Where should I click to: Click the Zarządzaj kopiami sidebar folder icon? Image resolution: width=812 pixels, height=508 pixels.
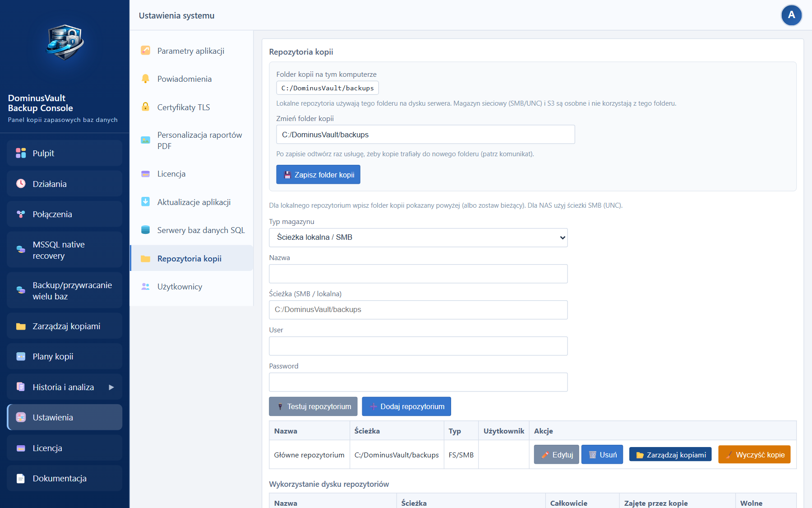pyautogui.click(x=21, y=326)
